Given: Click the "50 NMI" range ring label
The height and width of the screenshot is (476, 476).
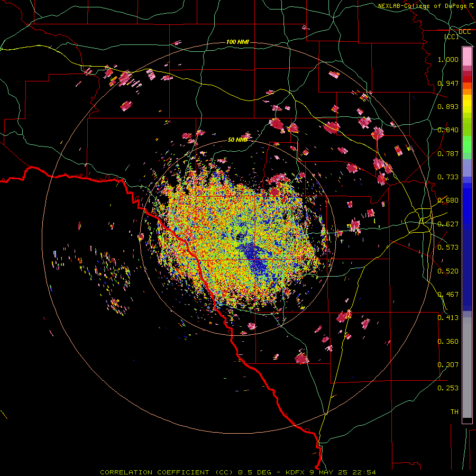Looking at the screenshot, I should pos(237,140).
